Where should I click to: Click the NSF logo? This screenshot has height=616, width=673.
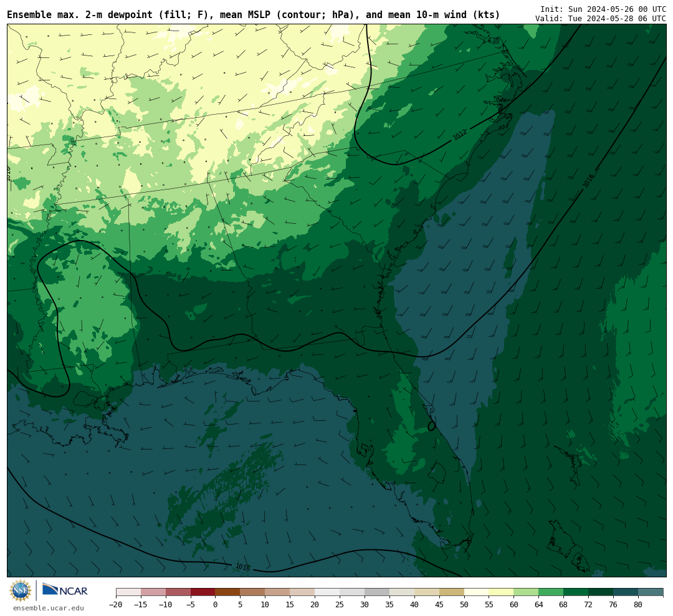21,590
